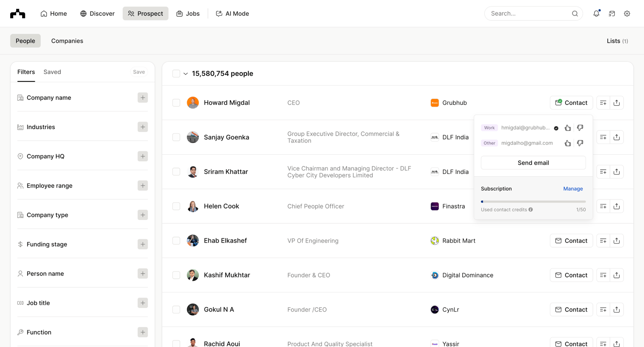Viewport: 644px width, 347px height.
Task: Click Howard Migdal's avatar
Action: click(x=193, y=103)
